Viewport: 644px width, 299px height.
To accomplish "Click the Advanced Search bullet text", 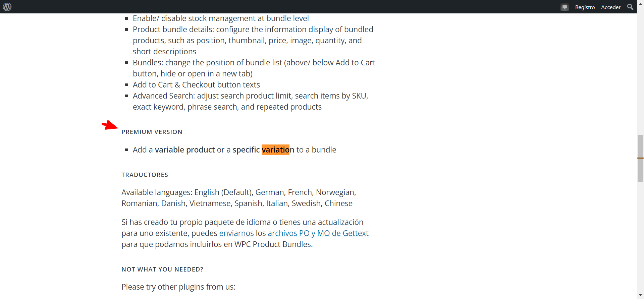I will (x=250, y=101).
